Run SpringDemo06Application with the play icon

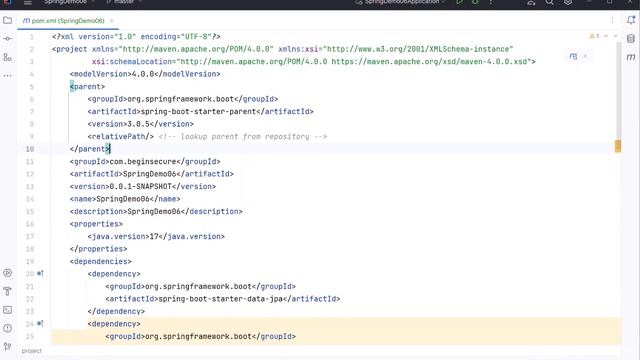click(x=460, y=2)
